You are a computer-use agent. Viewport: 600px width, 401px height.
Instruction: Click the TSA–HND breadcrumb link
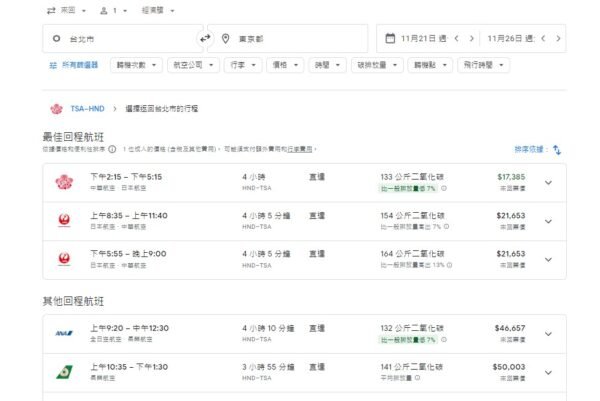coord(87,109)
